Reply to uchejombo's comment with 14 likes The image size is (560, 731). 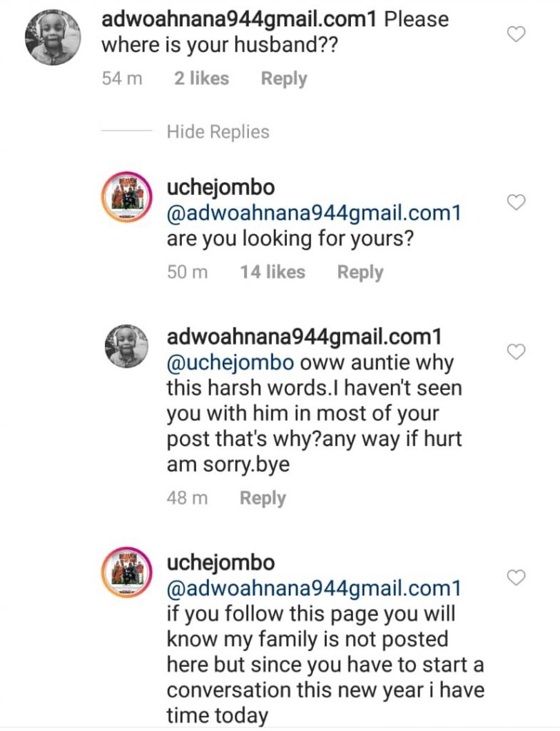(x=360, y=272)
